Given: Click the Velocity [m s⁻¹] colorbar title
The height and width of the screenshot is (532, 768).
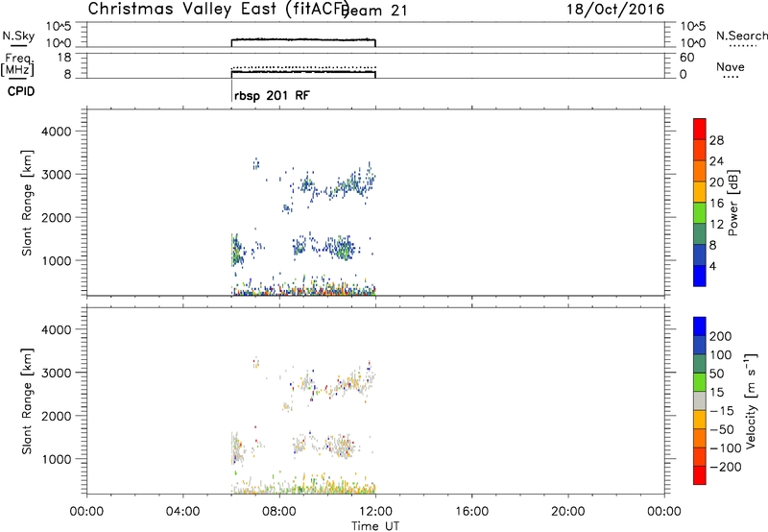Looking at the screenshot, I should click(x=751, y=400).
